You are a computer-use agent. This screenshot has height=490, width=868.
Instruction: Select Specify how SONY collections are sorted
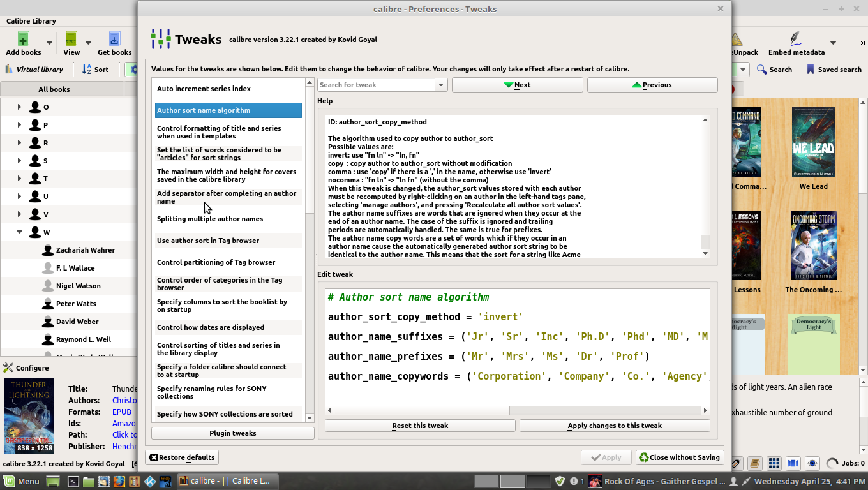coord(228,414)
